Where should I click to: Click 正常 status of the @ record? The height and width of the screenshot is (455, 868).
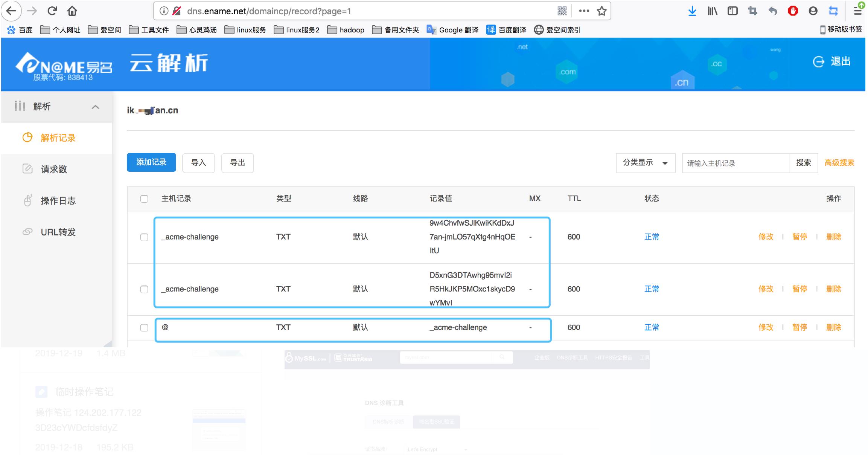pyautogui.click(x=652, y=327)
